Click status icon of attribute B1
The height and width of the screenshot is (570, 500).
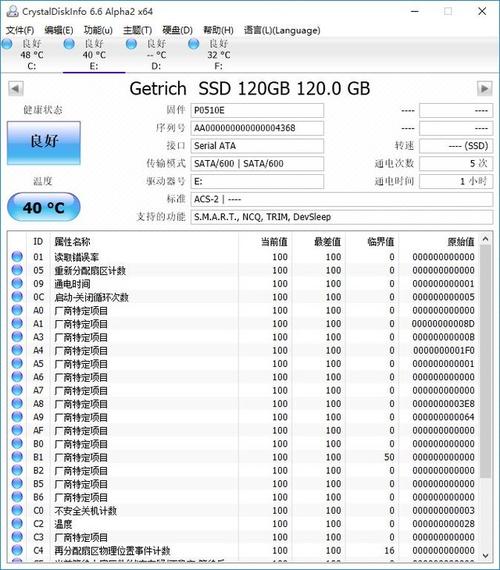(17, 457)
